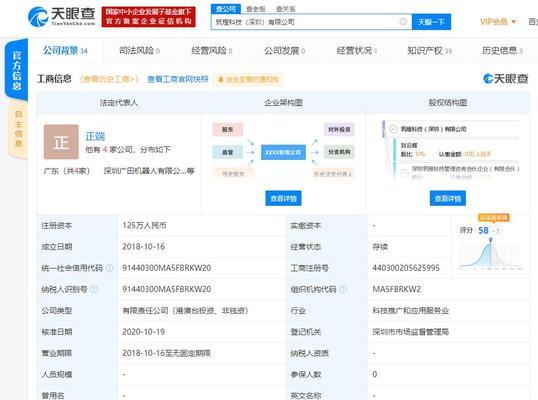Viewport: 538px width, 400px height.
Task: Open 查看详情 under 股权结构图
Action: [x=448, y=198]
